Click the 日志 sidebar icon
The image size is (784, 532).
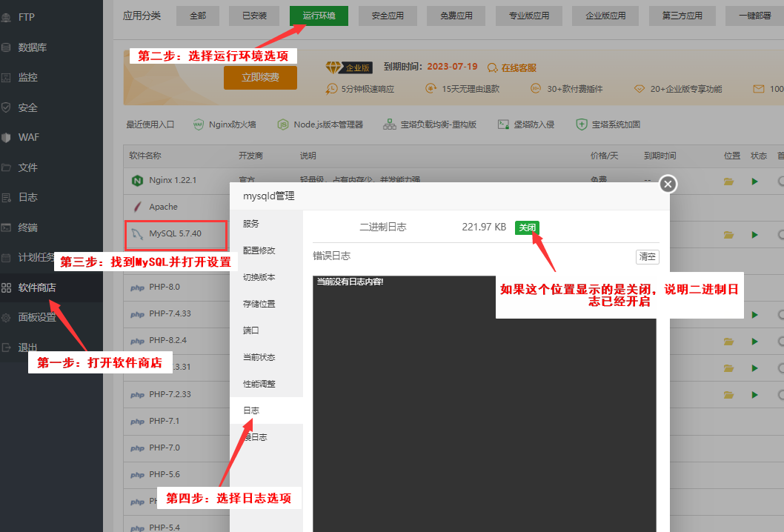[x=6, y=198]
